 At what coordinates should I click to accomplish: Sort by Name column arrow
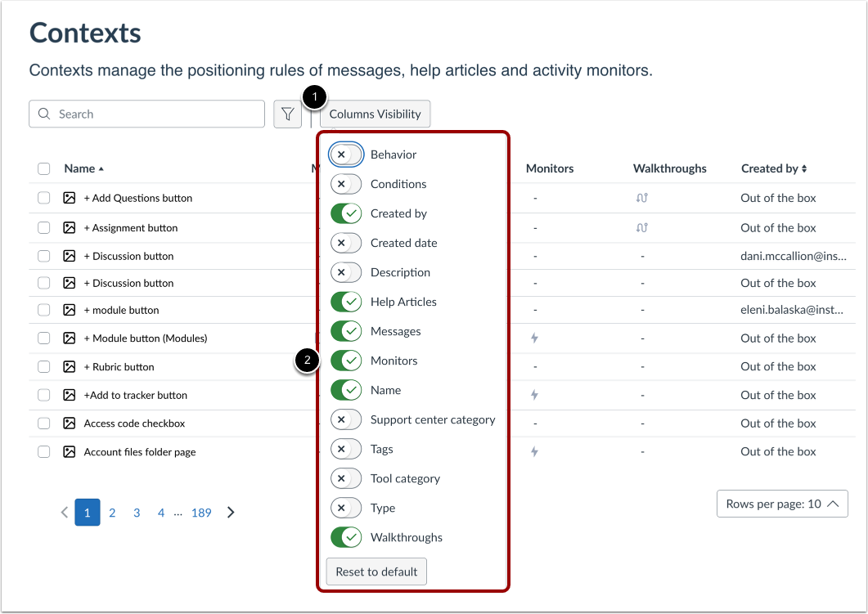pyautogui.click(x=101, y=168)
